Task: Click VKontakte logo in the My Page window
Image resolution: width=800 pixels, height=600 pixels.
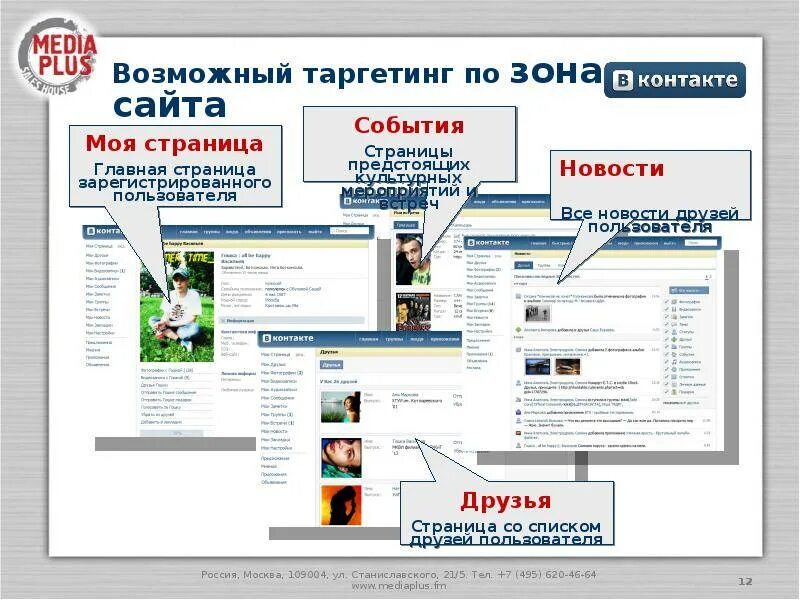Action: click(103, 231)
